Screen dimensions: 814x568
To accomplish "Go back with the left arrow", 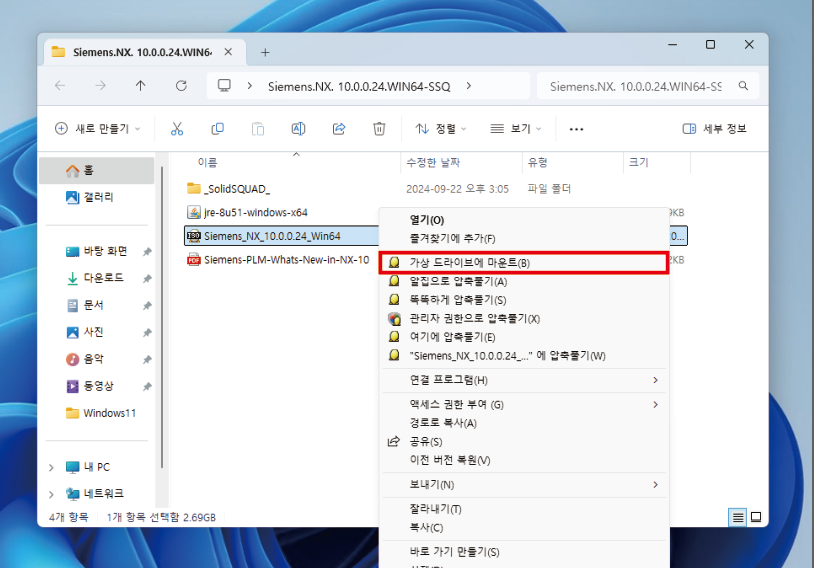I will 60,86.
